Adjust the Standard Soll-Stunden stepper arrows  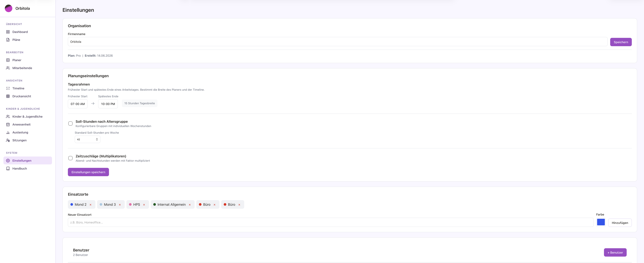pyautogui.click(x=97, y=139)
